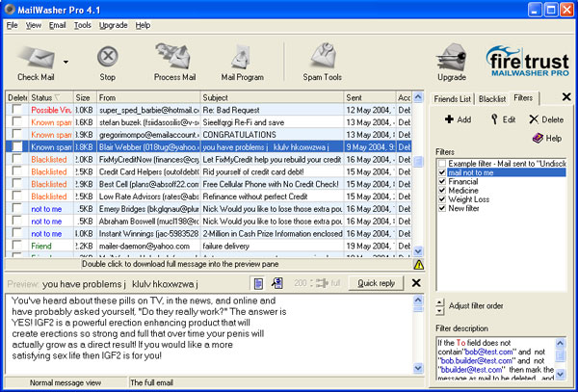Select 'Refinance without perfect Credit' email row
Screen dimensions: 578x392
coord(209,196)
